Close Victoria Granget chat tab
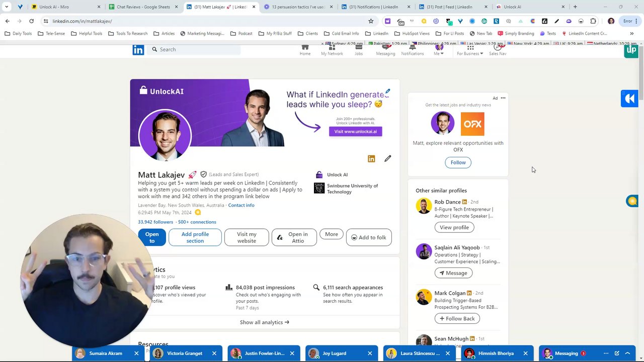 214,353
